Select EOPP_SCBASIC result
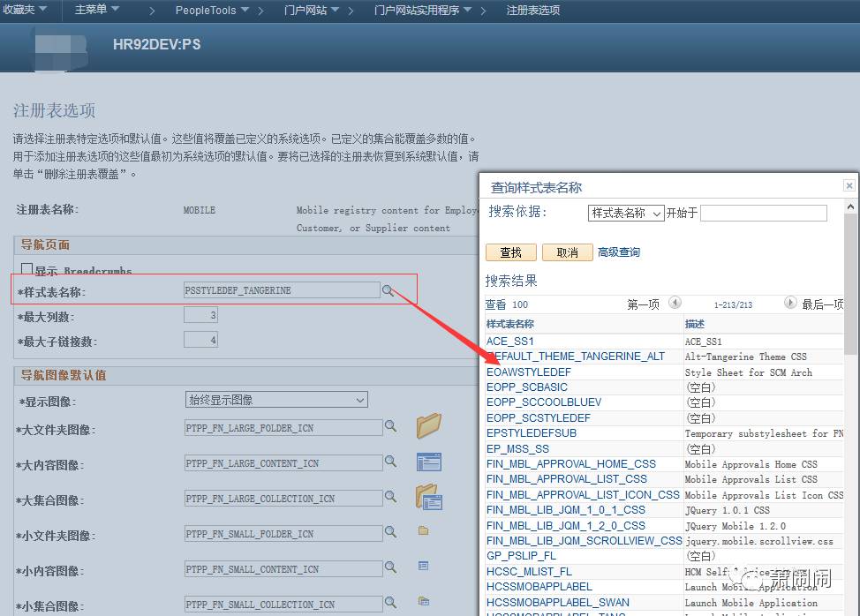The width and height of the screenshot is (860, 616). tap(527, 387)
